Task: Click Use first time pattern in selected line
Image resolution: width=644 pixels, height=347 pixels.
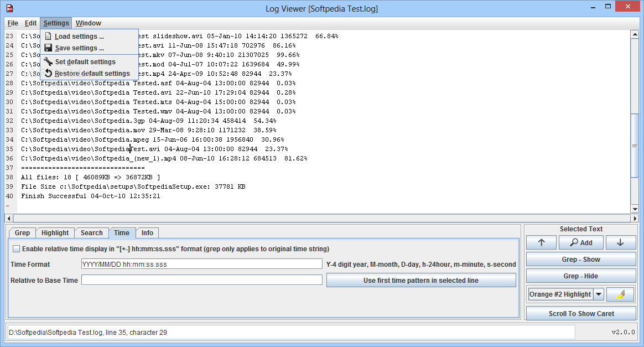Action: click(x=421, y=281)
